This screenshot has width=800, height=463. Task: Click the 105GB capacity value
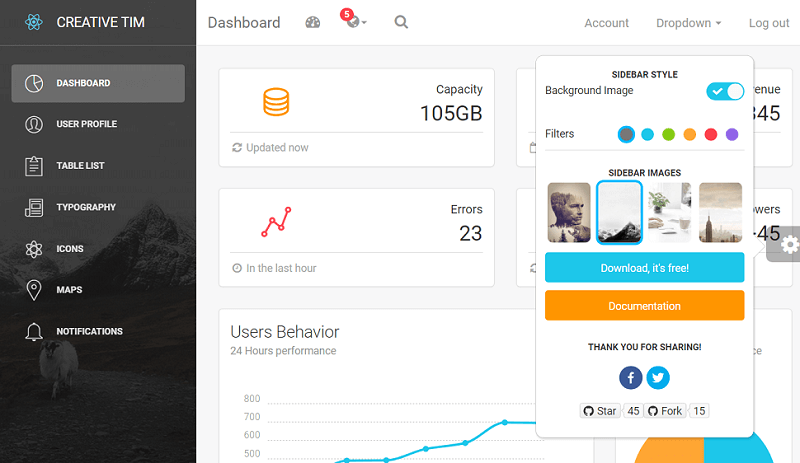[x=451, y=113]
